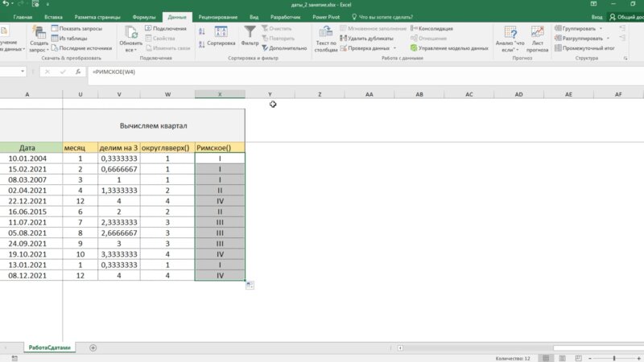Click into the formula bar with =РИМСКОЕ(W4)
This screenshot has width=644, height=362.
[365, 72]
